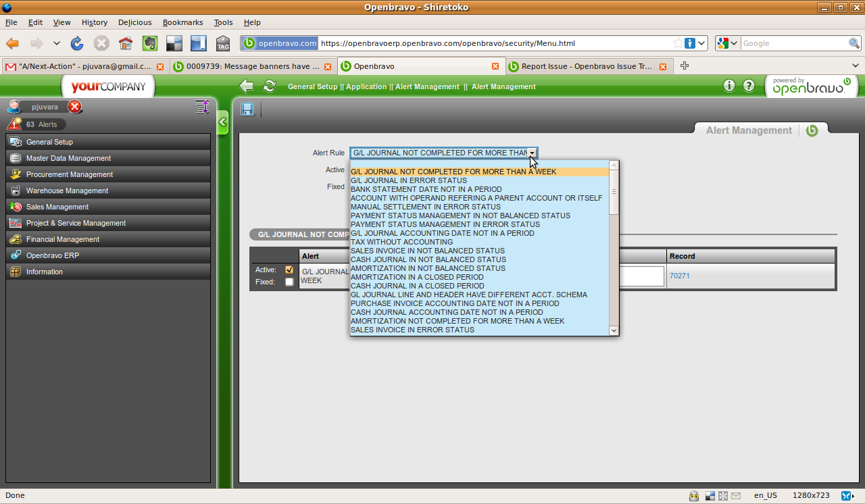The image size is (865, 504).
Task: Click the 63 Alerts warning icon
Action: point(14,124)
